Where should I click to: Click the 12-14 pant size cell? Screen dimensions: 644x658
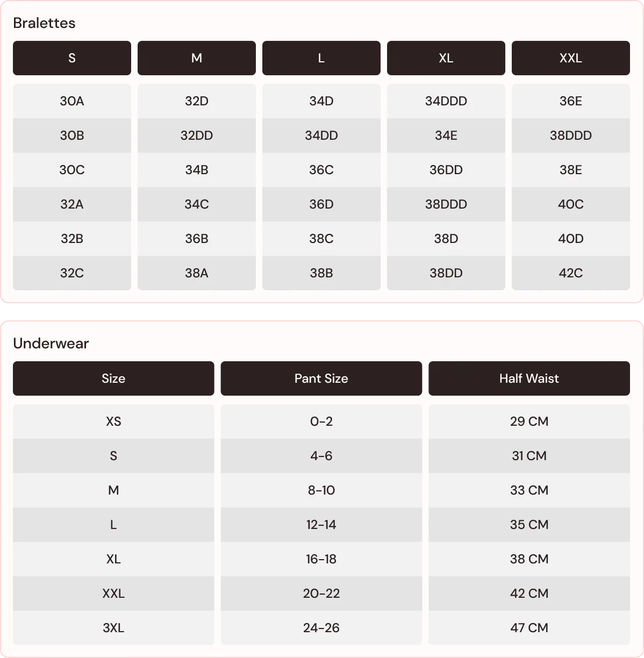tap(321, 525)
